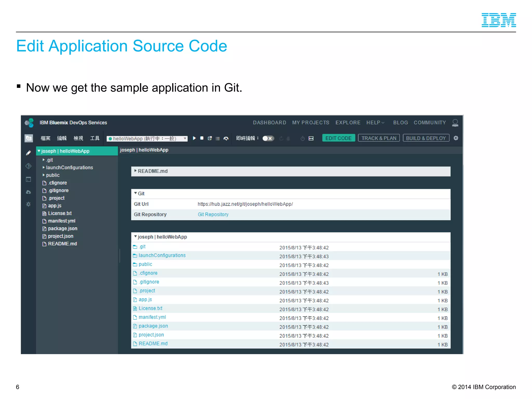Click the TRACK & PLAN button
532x399 pixels.
tap(379, 138)
